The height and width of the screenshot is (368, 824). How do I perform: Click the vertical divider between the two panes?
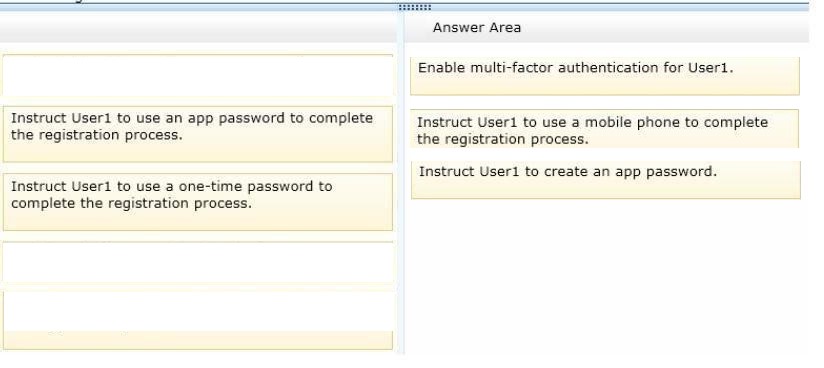tap(401, 184)
